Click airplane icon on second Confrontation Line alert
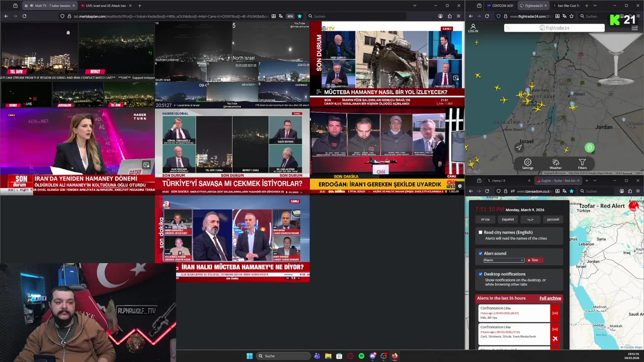Screen dimensions: 644x362 [555, 338]
